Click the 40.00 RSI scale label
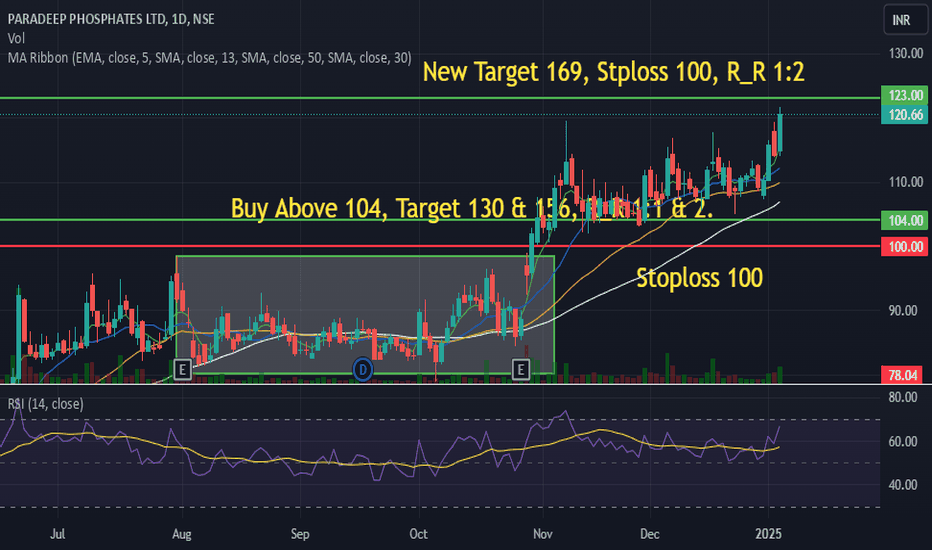Viewport: 932px width, 550px height. [x=903, y=485]
